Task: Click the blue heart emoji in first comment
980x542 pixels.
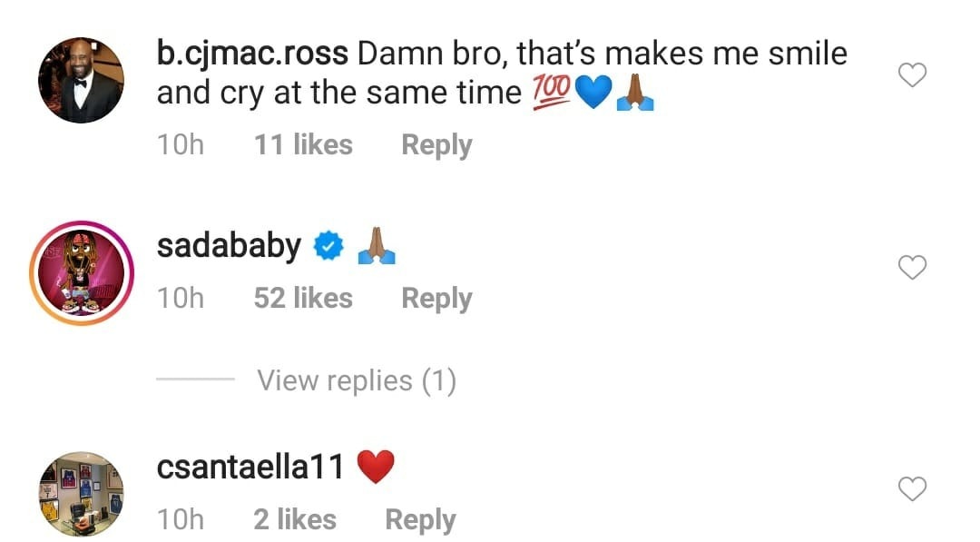Action: coord(593,94)
